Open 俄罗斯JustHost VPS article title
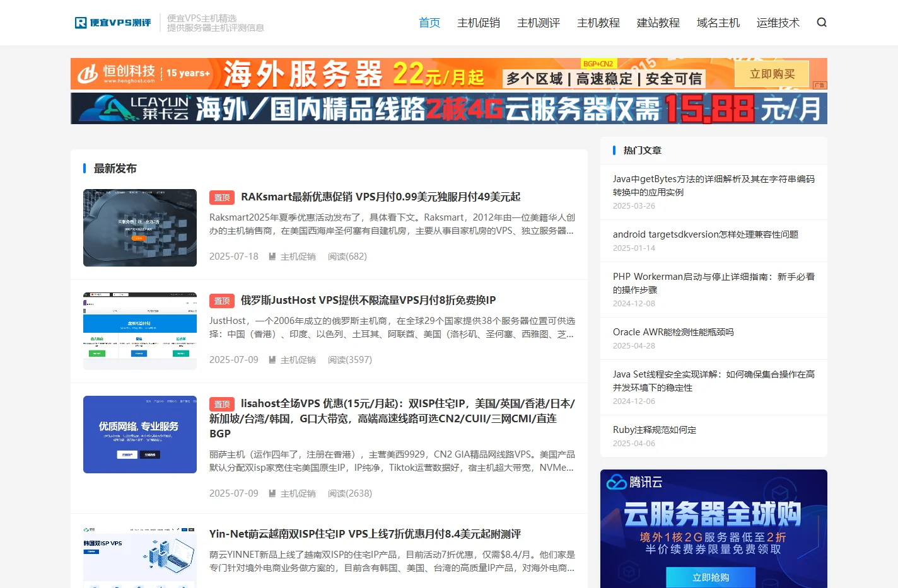 click(368, 300)
